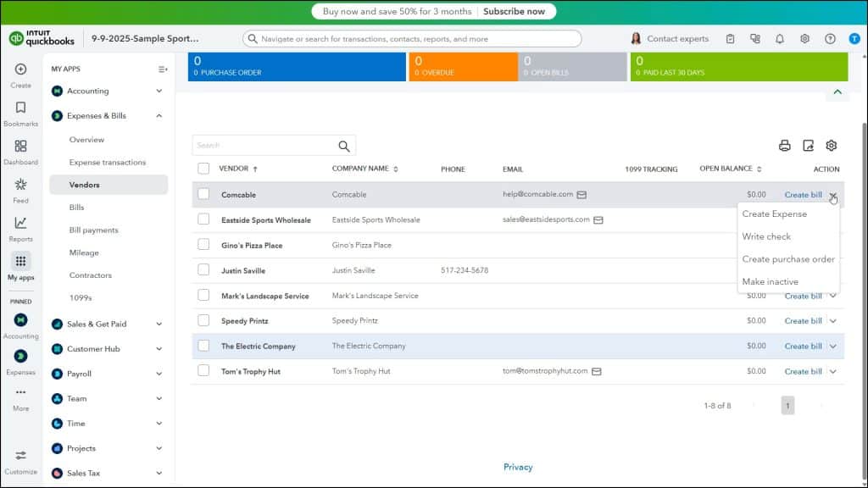Open the Customize sliders icon
Viewport: 868px width, 488px height.
point(20,455)
